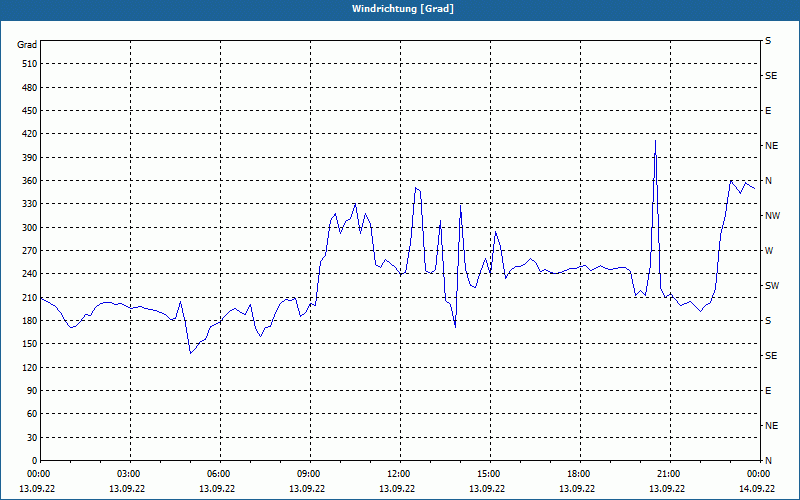Click the 14.09.22 date label
The height and width of the screenshot is (500, 800).
[757, 488]
